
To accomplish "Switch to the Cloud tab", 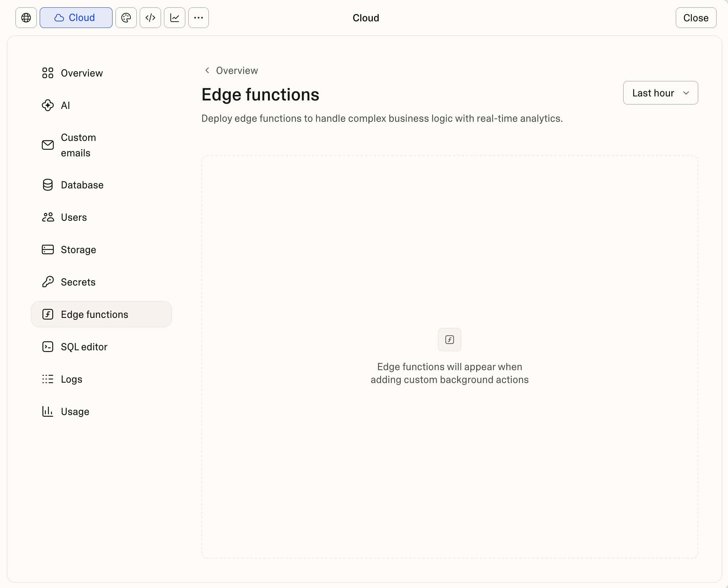I will [76, 18].
